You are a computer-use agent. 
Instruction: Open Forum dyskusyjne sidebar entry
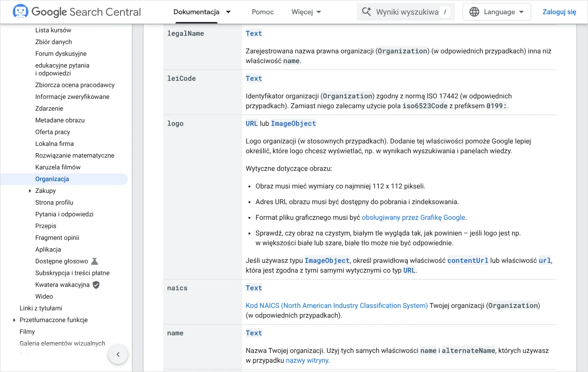(x=61, y=53)
